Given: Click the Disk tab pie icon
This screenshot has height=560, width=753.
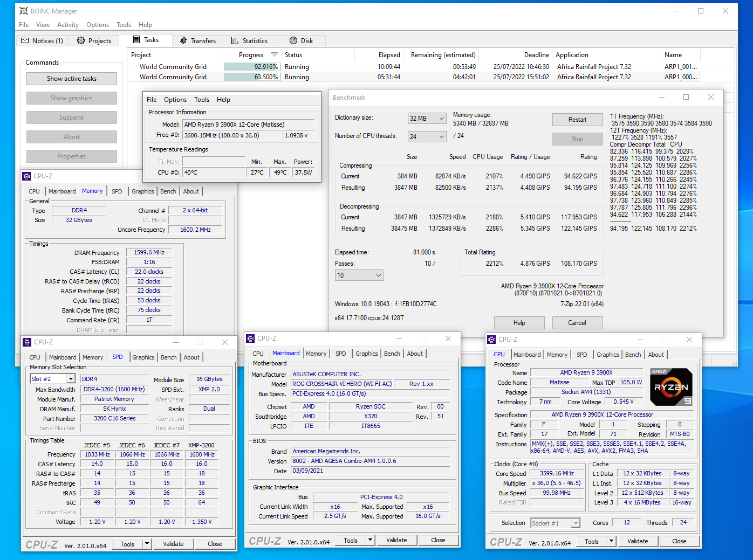Looking at the screenshot, I should 293,40.
